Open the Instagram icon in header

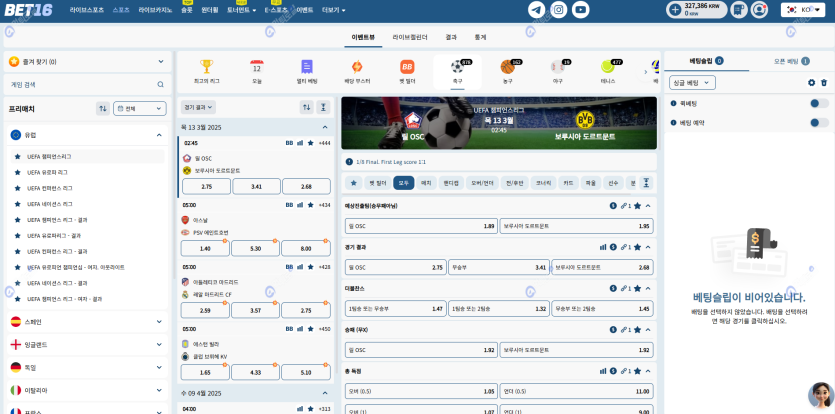[558, 10]
